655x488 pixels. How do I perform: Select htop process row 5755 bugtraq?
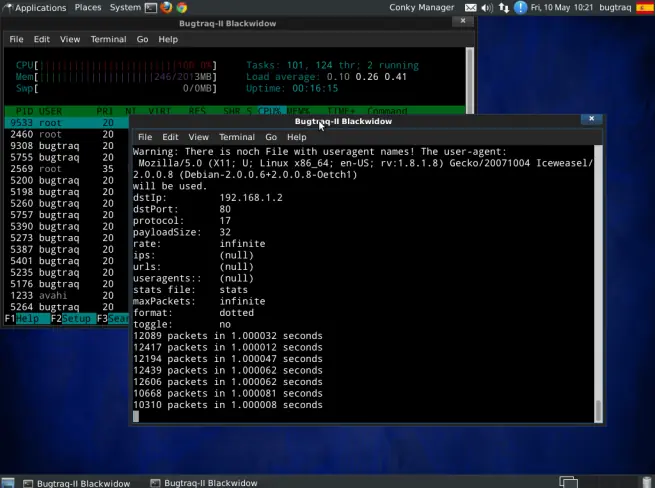67,158
